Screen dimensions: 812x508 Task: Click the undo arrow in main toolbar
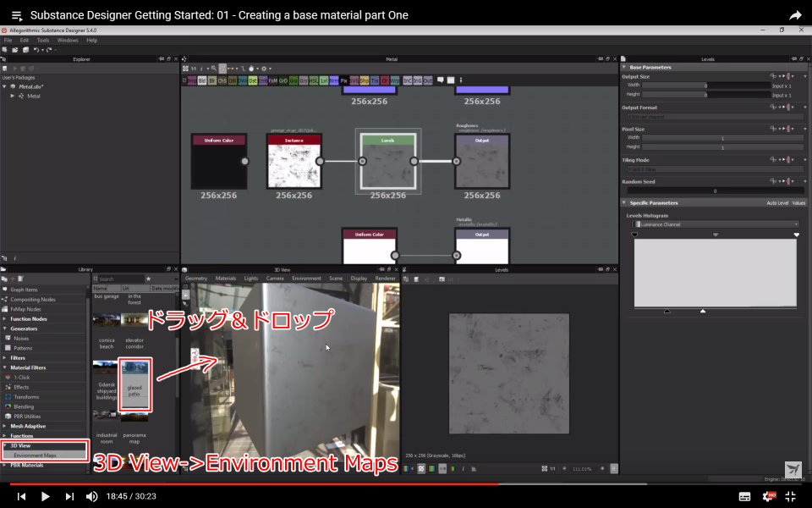pos(36,50)
